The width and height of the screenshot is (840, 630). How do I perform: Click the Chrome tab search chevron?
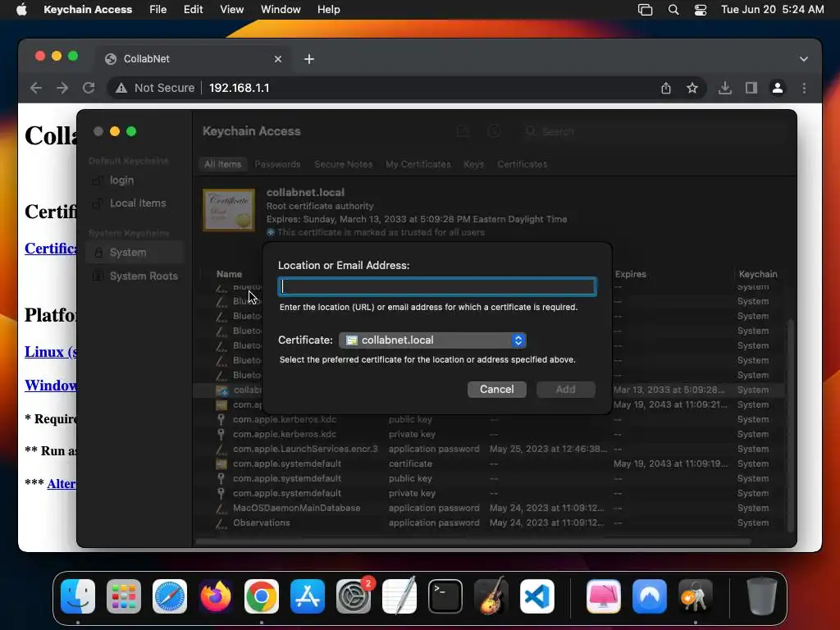click(804, 59)
